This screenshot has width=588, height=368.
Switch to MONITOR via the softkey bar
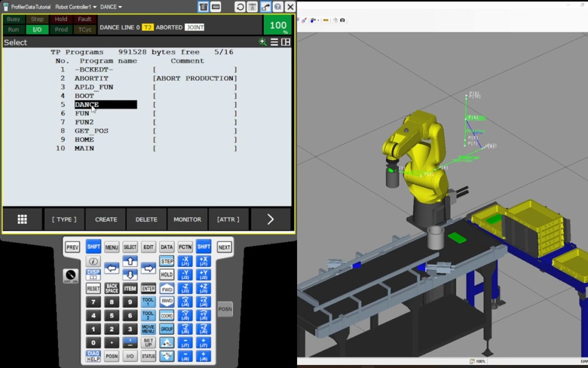click(187, 219)
